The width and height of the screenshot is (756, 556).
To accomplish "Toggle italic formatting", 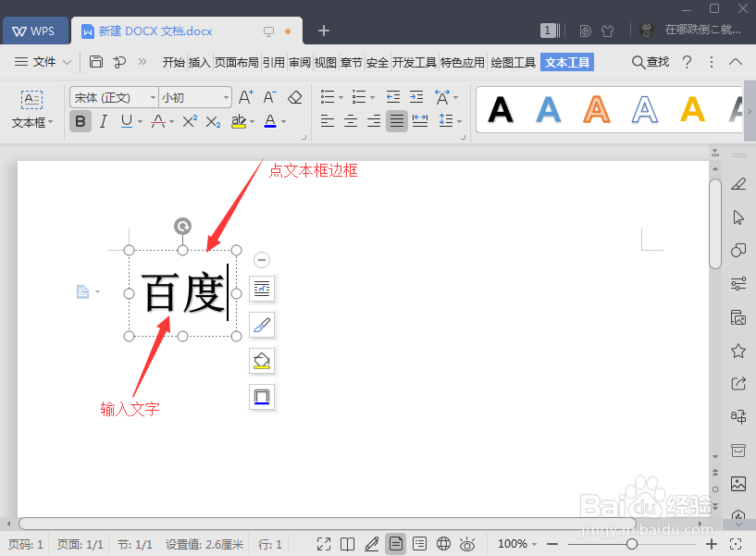I will pyautogui.click(x=103, y=121).
